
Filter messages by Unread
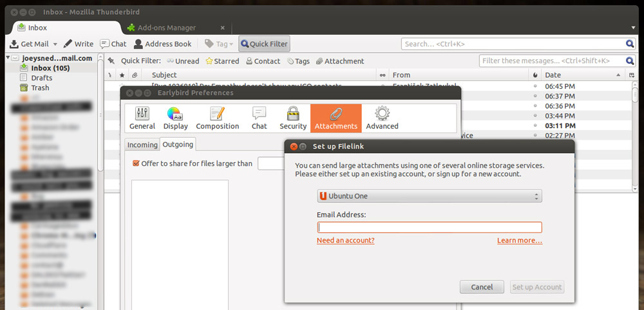pyautogui.click(x=183, y=61)
